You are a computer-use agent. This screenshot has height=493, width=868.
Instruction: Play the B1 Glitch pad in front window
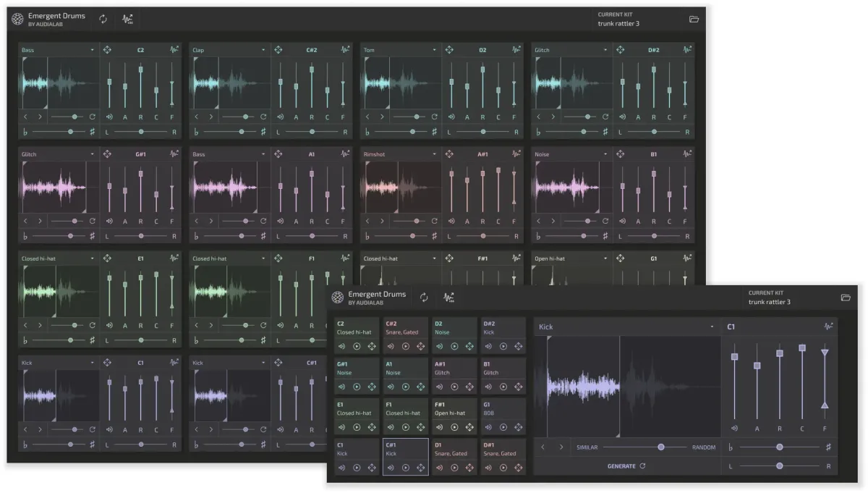coord(503,387)
